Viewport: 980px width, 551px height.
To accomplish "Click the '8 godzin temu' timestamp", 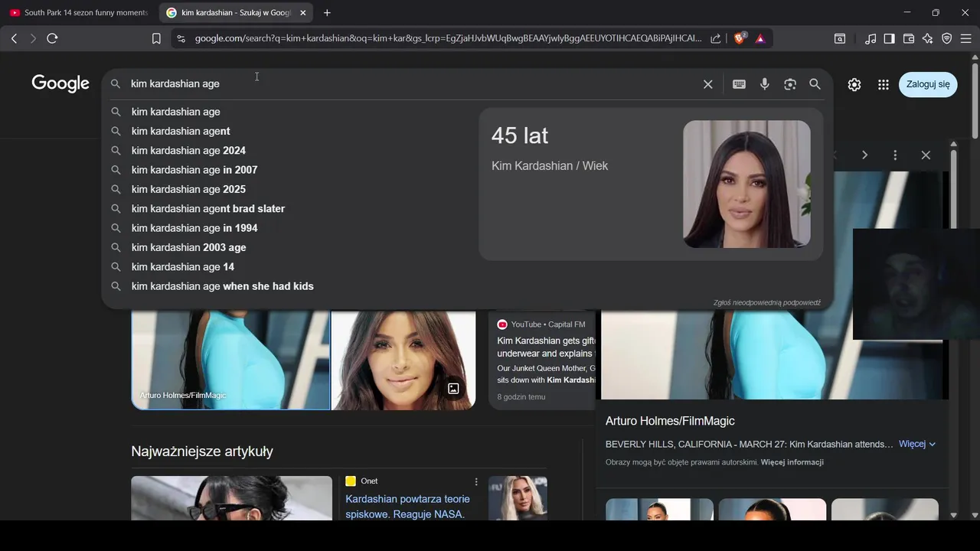I will 521,397.
